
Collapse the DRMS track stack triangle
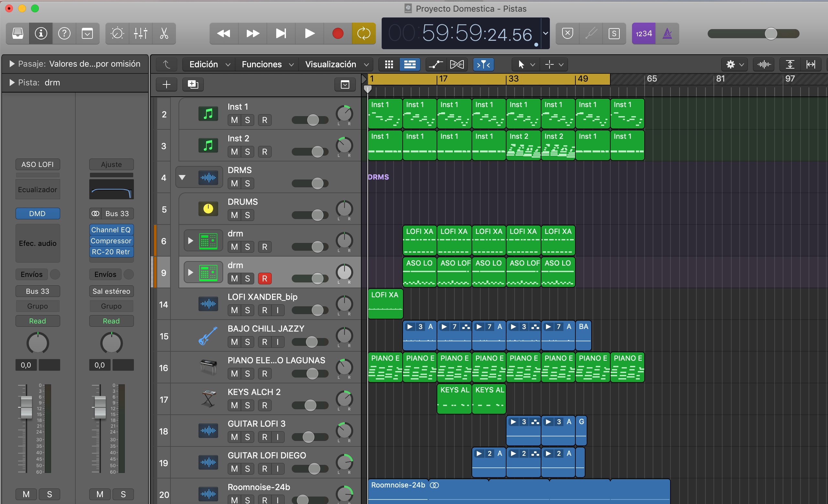182,177
